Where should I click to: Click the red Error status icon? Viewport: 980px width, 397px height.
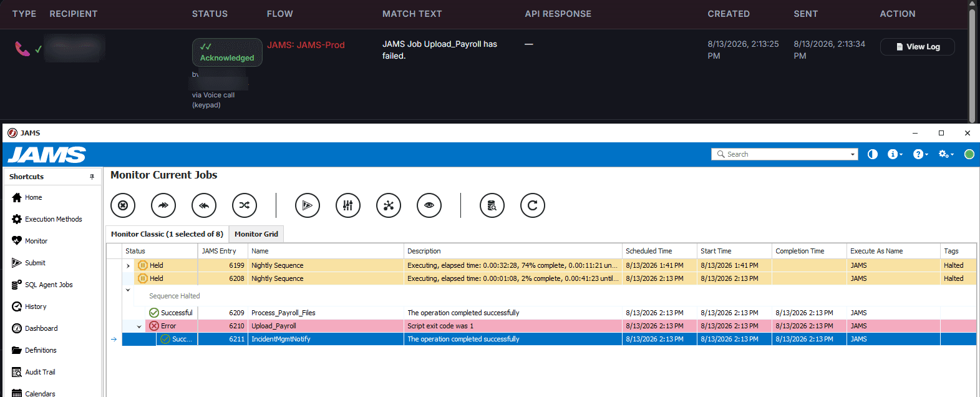click(x=154, y=326)
